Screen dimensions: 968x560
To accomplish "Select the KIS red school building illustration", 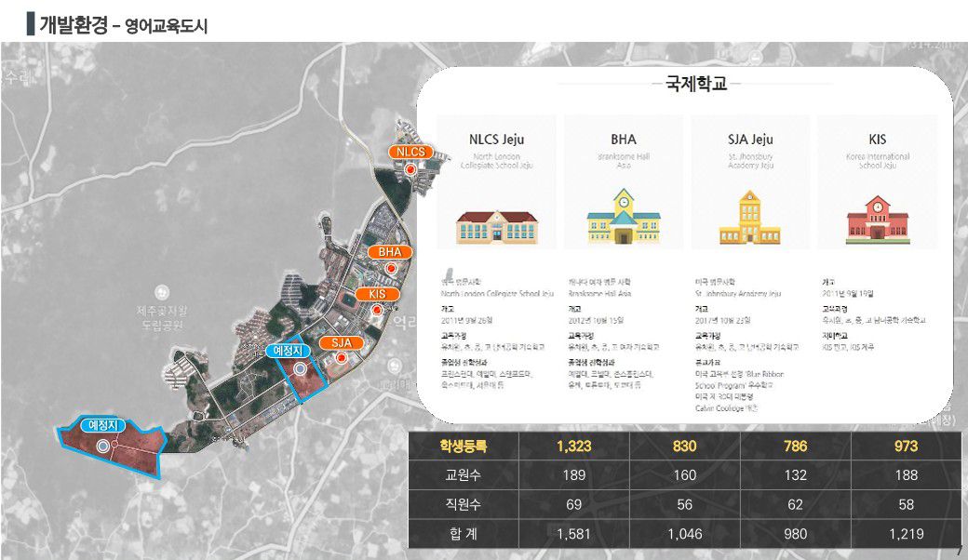I will pos(877,220).
